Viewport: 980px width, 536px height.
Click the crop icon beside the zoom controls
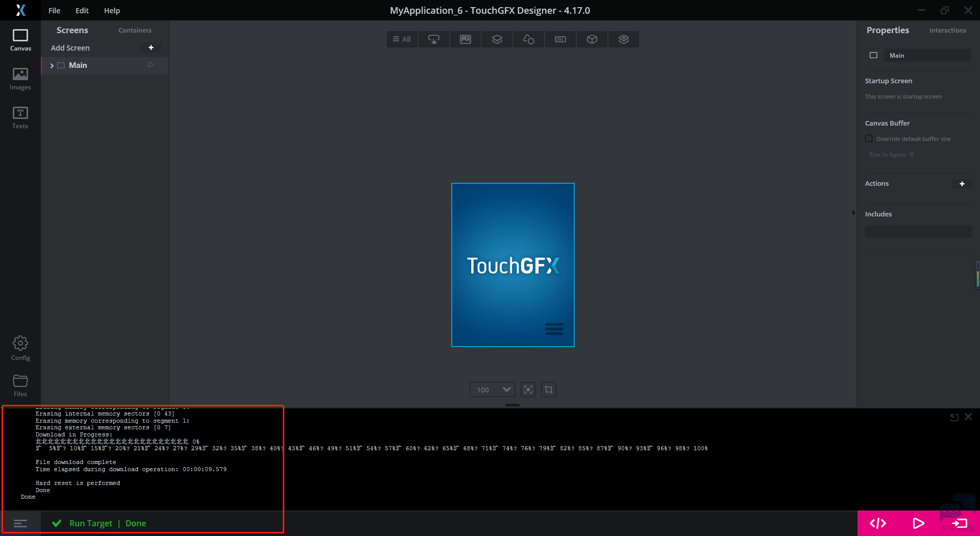pyautogui.click(x=549, y=389)
